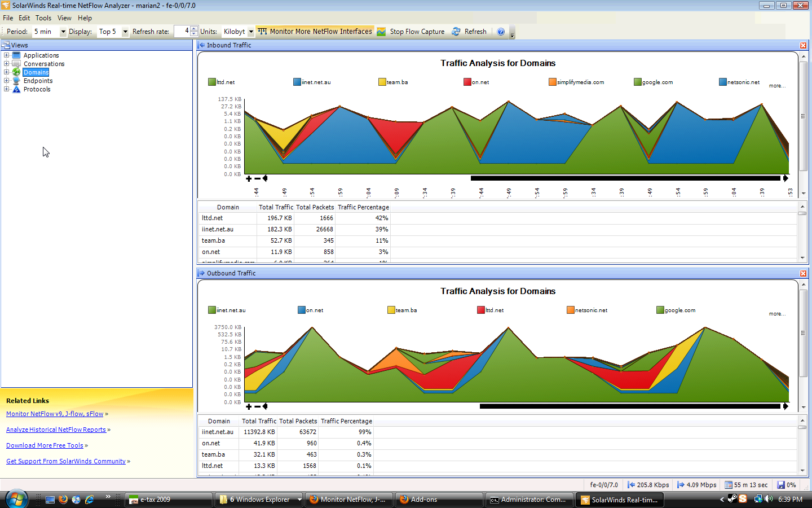This screenshot has width=812, height=508.
Task: Follow Get Support From SolarWinds Community link
Action: tap(66, 461)
